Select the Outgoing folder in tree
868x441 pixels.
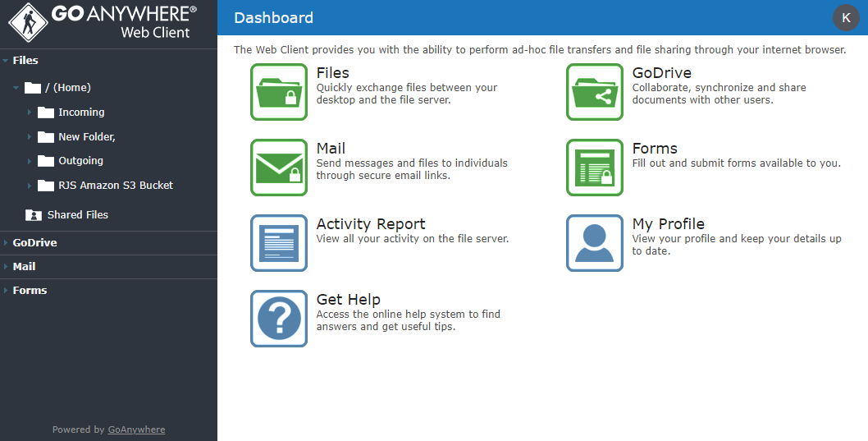click(80, 161)
